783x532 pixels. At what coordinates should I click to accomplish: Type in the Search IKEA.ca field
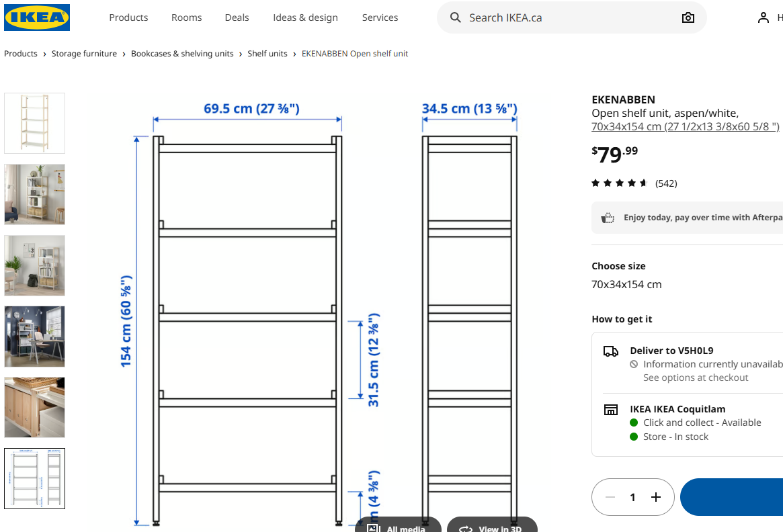pyautogui.click(x=565, y=17)
